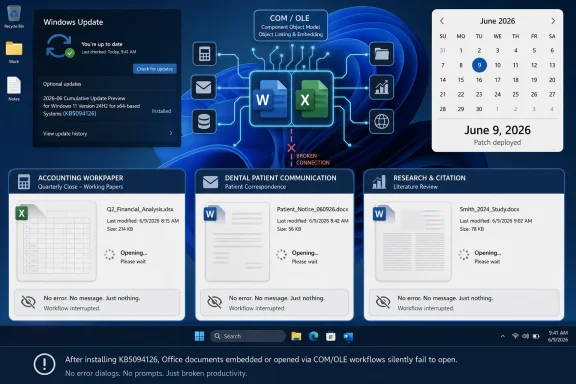The width and height of the screenshot is (576, 384).
Task: Click the taskbar Search box
Action: (x=248, y=336)
